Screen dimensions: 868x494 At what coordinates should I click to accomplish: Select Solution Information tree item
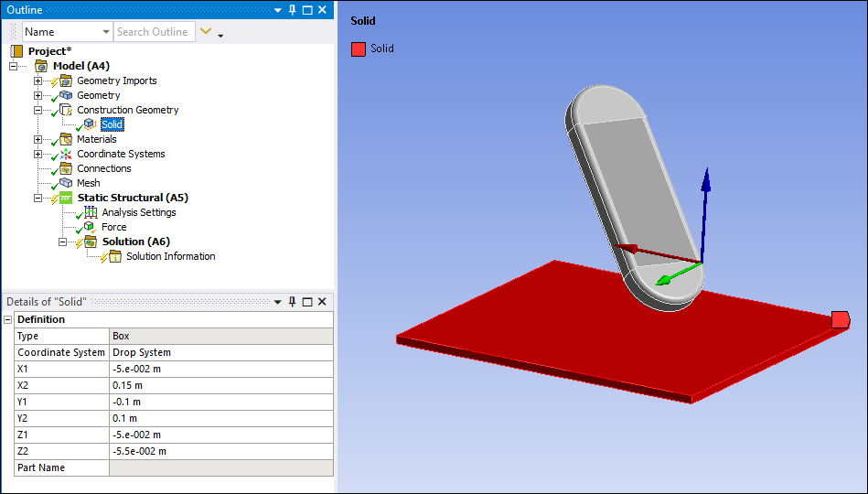170,256
